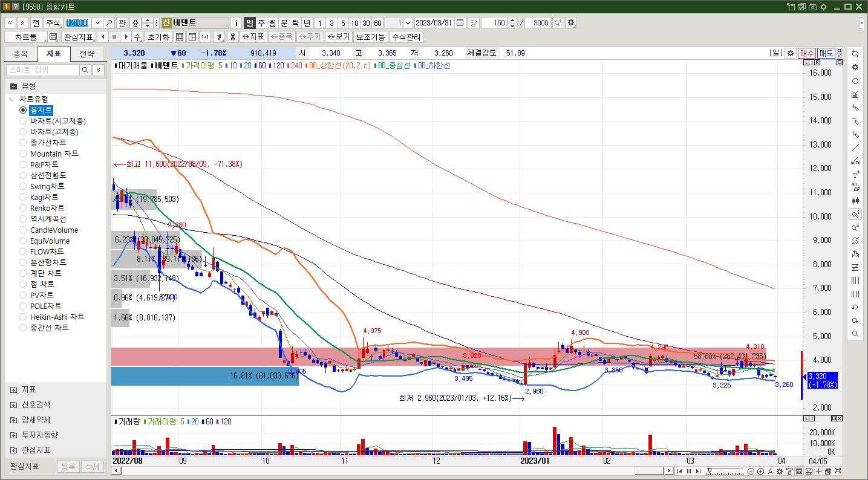This screenshot has width=868, height=480.
Task: Click the step back arrow icon
Action: point(103,37)
